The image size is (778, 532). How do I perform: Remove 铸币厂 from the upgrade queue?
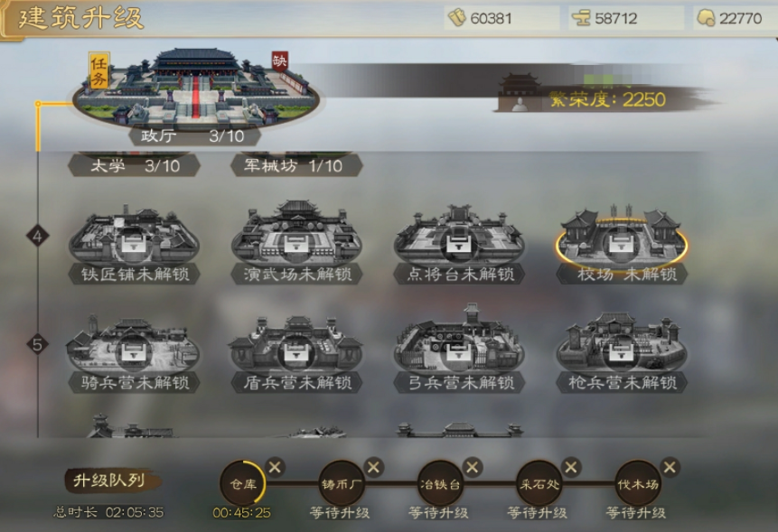point(373,467)
